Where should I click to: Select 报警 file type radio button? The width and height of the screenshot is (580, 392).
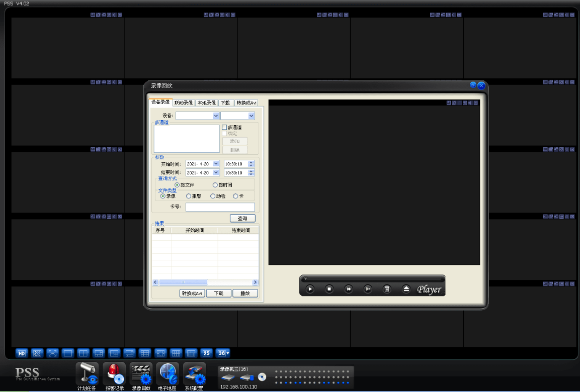point(189,197)
